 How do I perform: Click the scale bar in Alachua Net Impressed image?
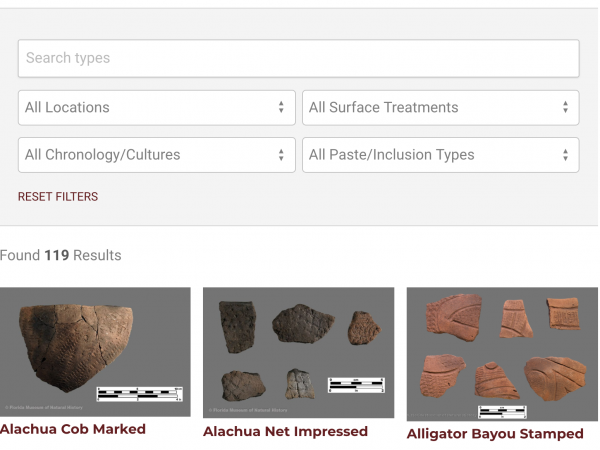pyautogui.click(x=356, y=384)
